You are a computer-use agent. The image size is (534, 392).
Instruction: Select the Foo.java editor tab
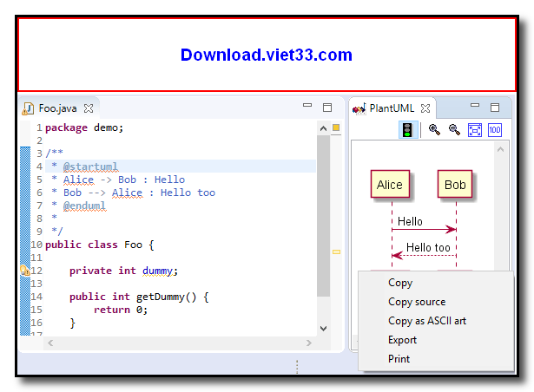[56, 108]
